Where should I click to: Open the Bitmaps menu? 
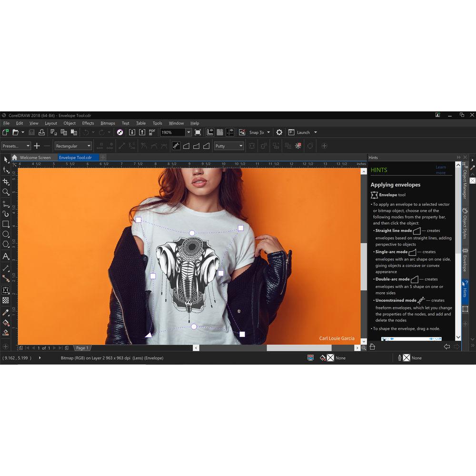pyautogui.click(x=108, y=123)
